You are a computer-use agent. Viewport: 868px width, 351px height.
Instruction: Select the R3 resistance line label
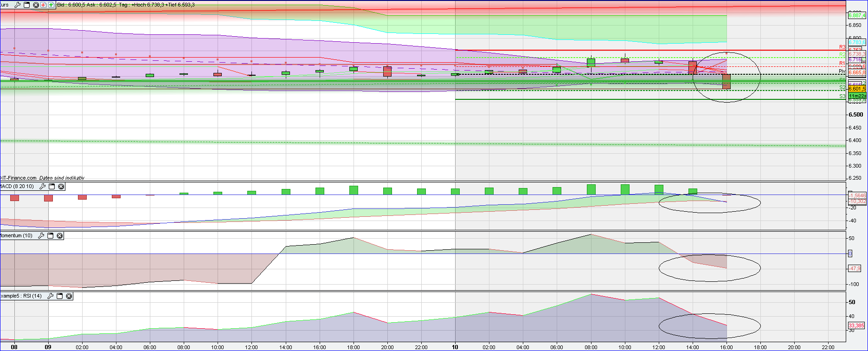[842, 47]
